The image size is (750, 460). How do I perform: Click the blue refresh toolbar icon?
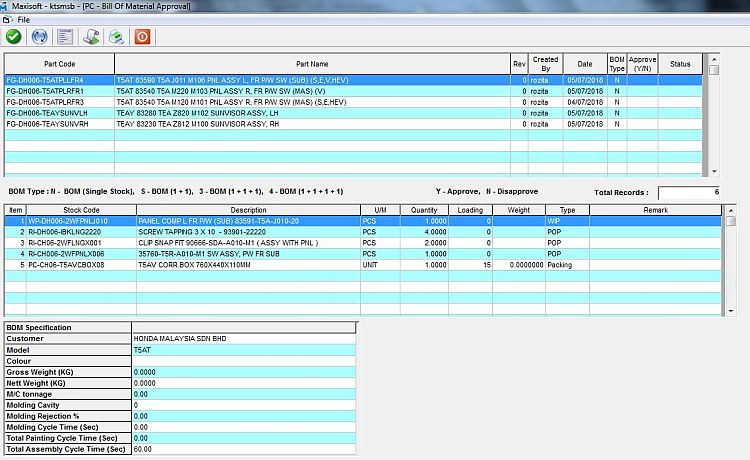(40, 37)
